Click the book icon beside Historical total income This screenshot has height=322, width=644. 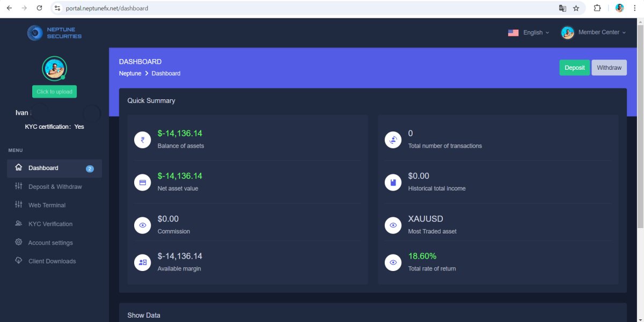click(393, 182)
